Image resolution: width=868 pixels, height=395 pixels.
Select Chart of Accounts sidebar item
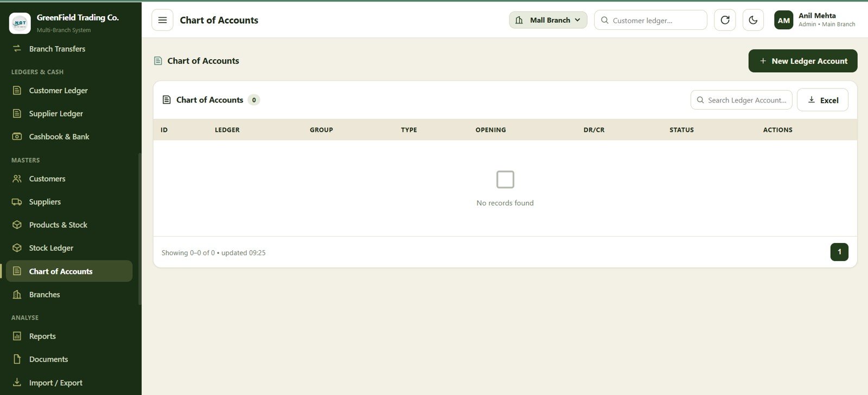click(69, 271)
